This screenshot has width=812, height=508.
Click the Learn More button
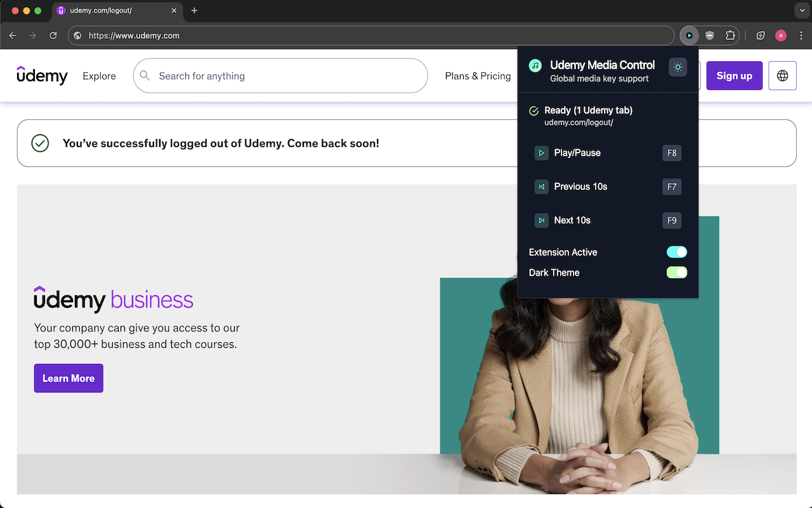[x=69, y=378]
